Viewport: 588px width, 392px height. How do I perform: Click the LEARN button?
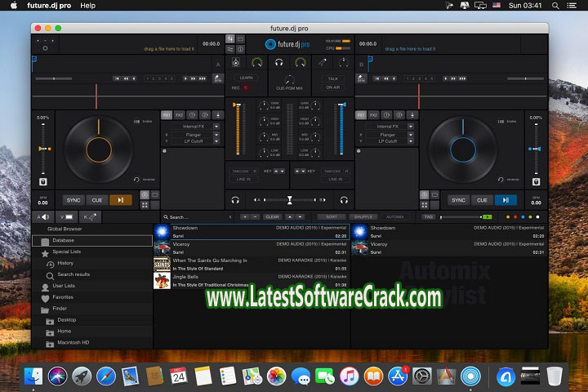tap(246, 78)
